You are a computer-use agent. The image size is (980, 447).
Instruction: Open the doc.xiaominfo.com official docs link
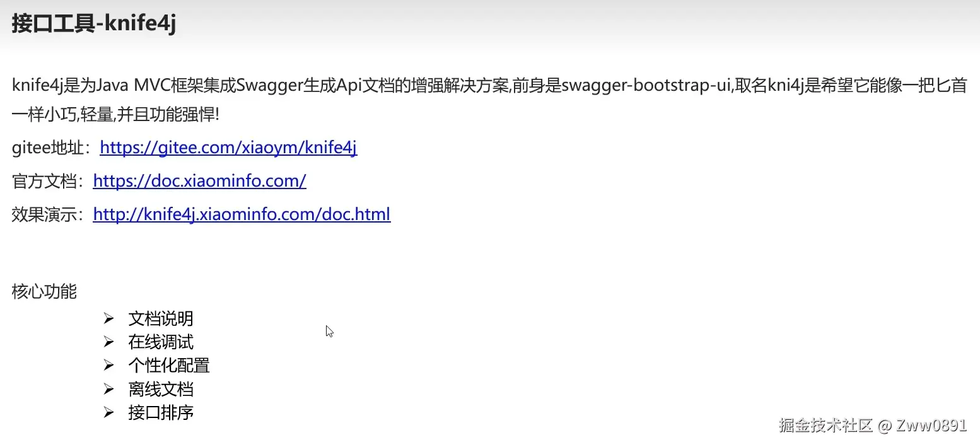pos(199,181)
